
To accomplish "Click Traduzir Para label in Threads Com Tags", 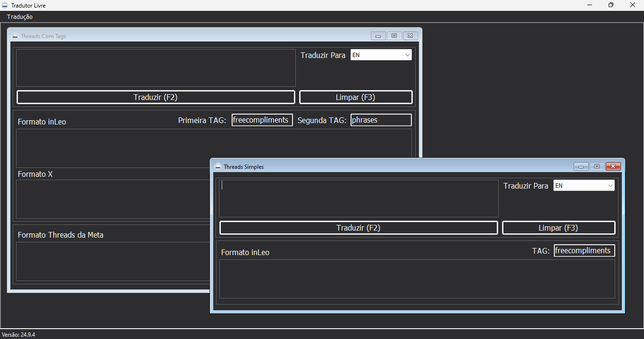I will (323, 55).
